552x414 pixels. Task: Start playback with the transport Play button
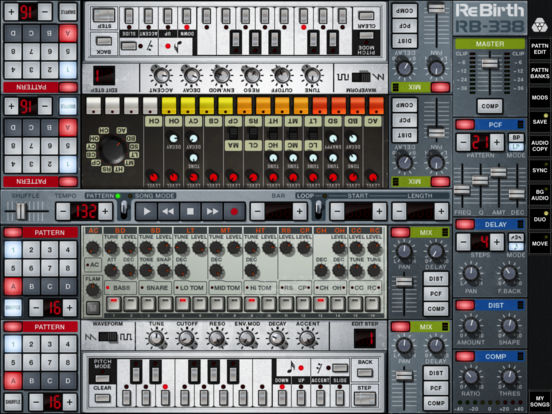click(146, 211)
